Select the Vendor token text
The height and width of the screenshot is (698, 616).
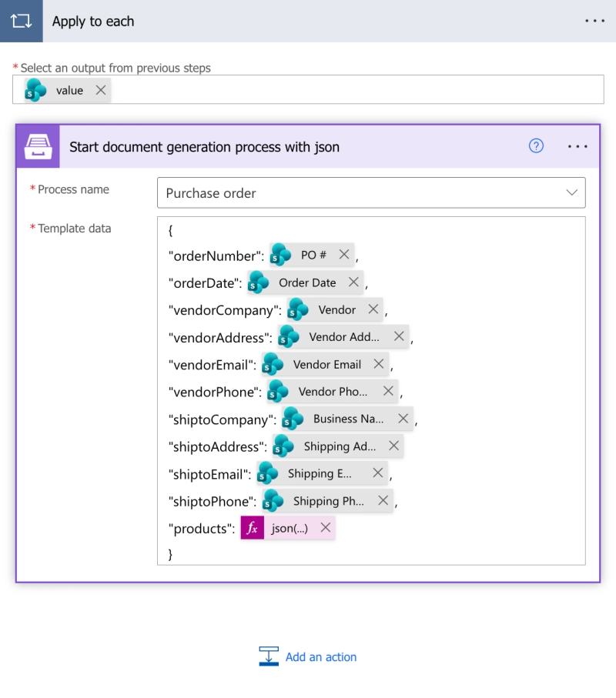point(336,310)
